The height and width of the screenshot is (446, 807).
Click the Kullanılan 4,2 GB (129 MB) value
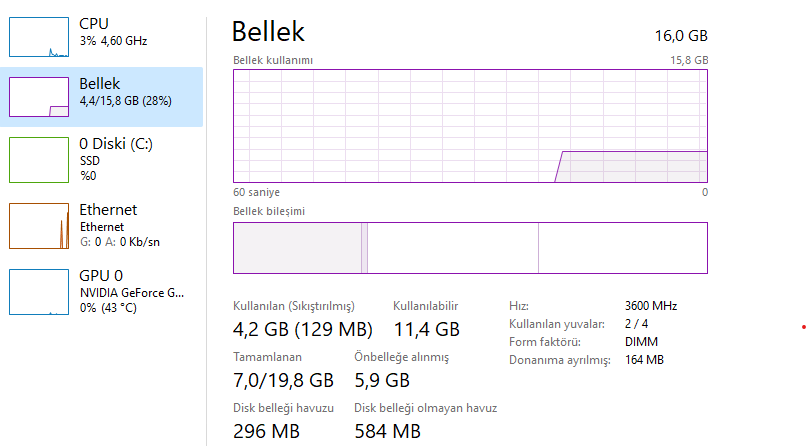click(x=303, y=329)
